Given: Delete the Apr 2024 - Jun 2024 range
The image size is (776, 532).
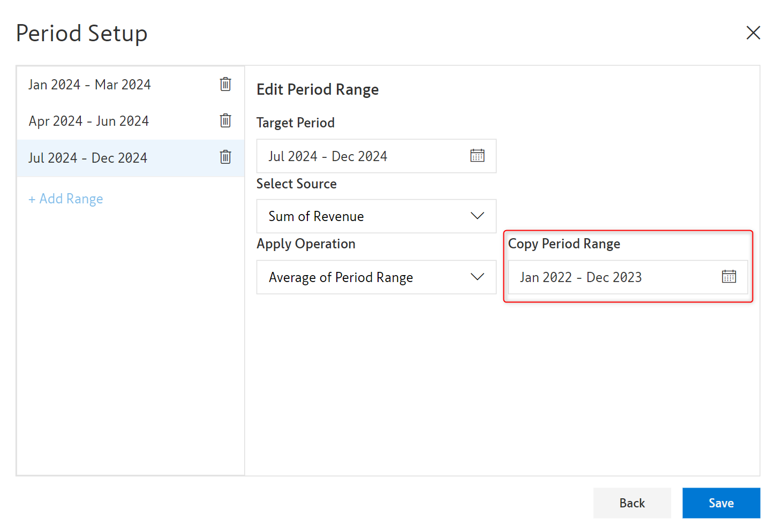Looking at the screenshot, I should (x=225, y=120).
